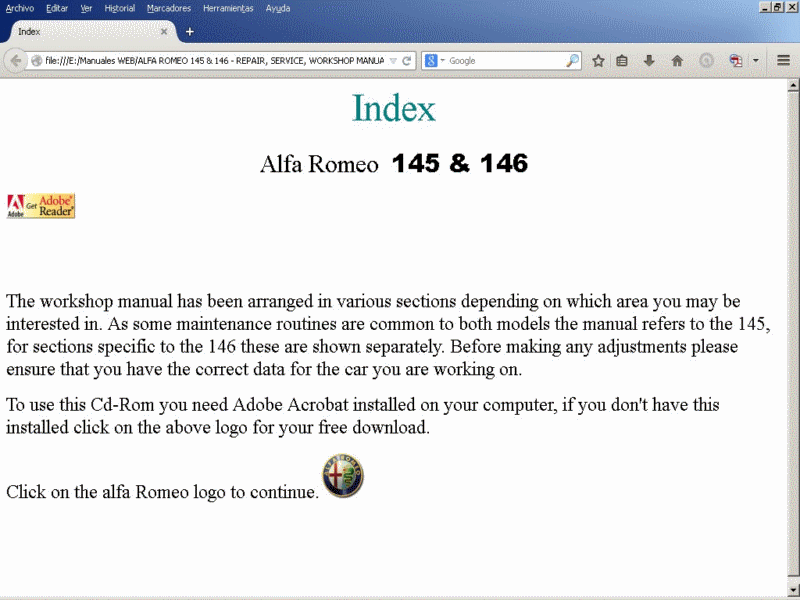This screenshot has width=800, height=600.
Task: Show bookmarks list icon
Action: [x=621, y=61]
